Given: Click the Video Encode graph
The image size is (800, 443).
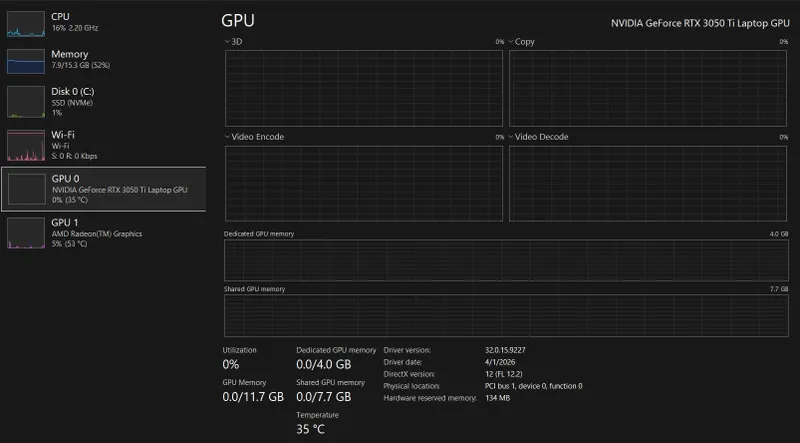Looking at the screenshot, I should pos(364,184).
